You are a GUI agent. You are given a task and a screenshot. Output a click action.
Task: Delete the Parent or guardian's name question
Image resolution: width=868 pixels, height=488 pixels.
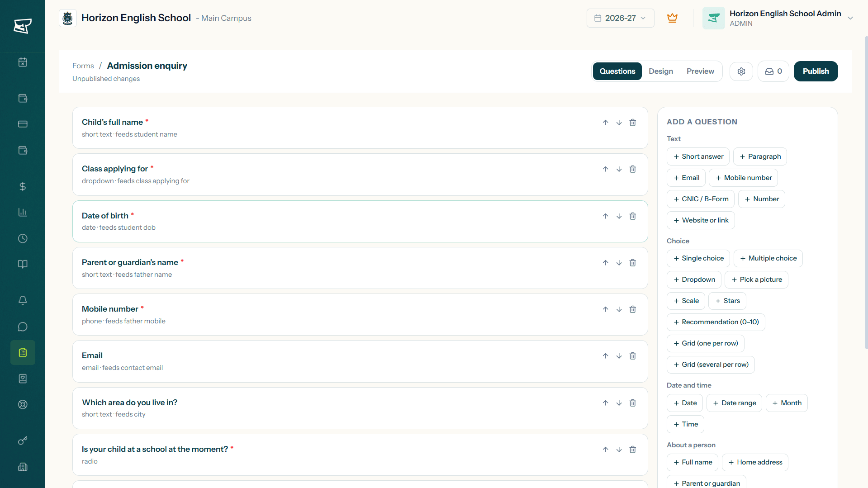click(633, 263)
